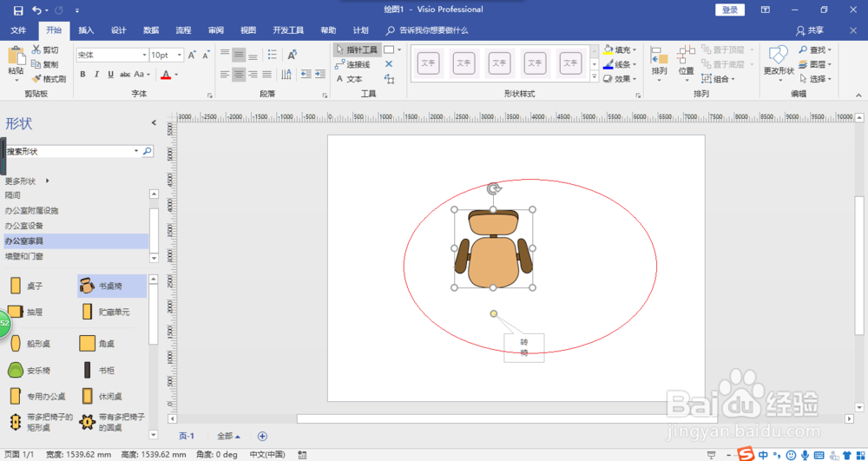Click the add page plus icon
The image size is (868, 461).
click(262, 436)
